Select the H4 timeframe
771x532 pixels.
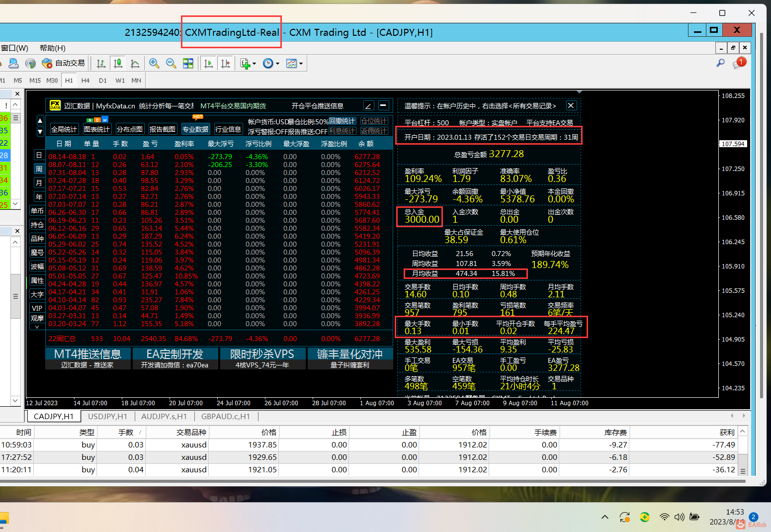[86, 81]
